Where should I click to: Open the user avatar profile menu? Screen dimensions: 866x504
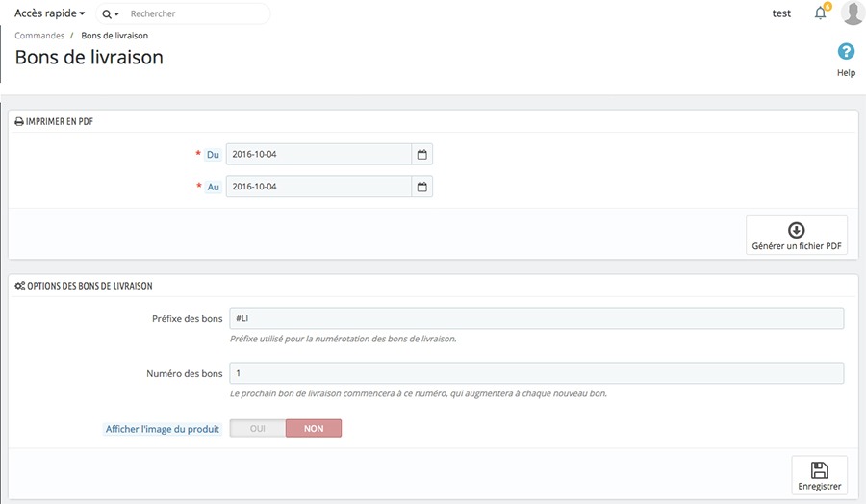[x=852, y=13]
